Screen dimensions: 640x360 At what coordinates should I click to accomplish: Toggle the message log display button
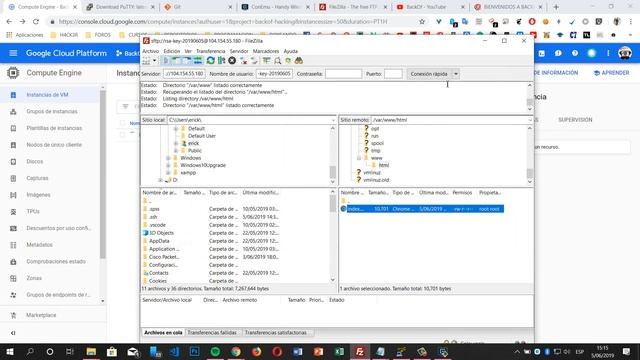pyautogui.click(x=166, y=61)
